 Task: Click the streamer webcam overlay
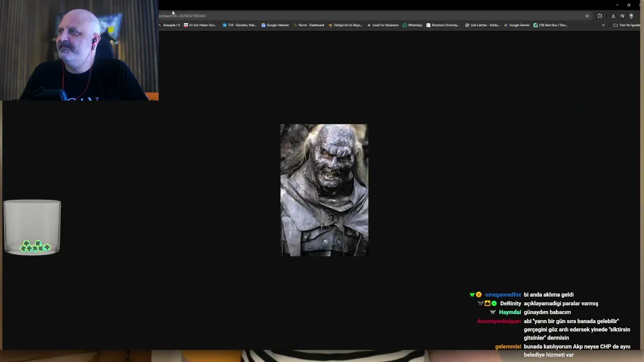79,50
